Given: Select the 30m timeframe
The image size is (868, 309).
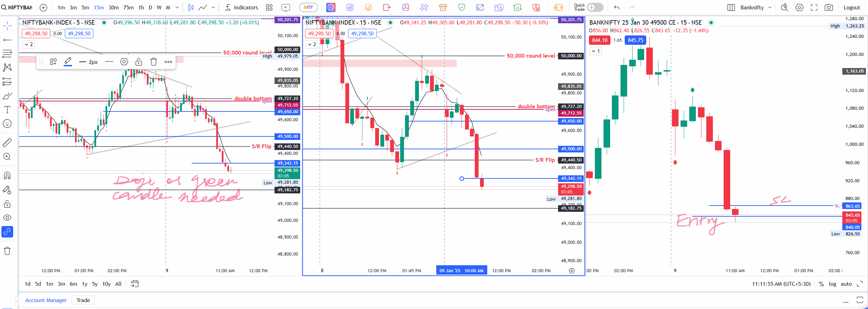Looking at the screenshot, I should (113, 8).
